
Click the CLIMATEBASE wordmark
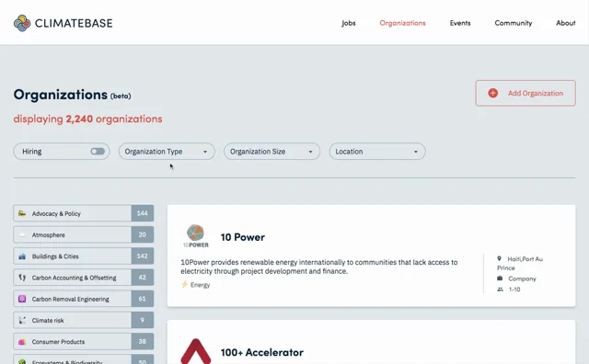pyautogui.click(x=74, y=23)
